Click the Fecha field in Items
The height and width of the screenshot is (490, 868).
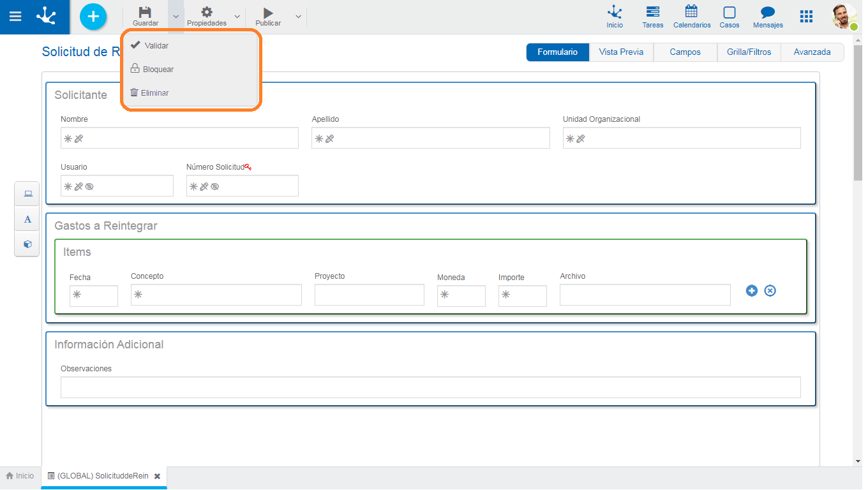pos(94,296)
